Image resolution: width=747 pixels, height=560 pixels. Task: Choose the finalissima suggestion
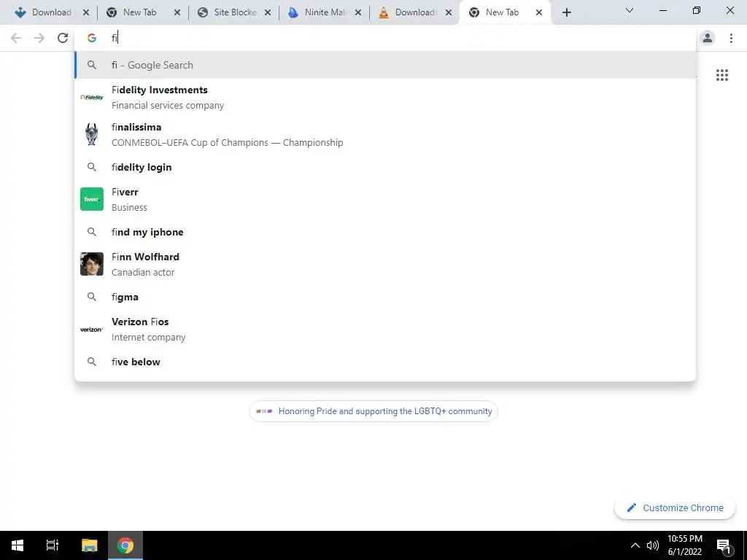pyautogui.click(x=385, y=135)
